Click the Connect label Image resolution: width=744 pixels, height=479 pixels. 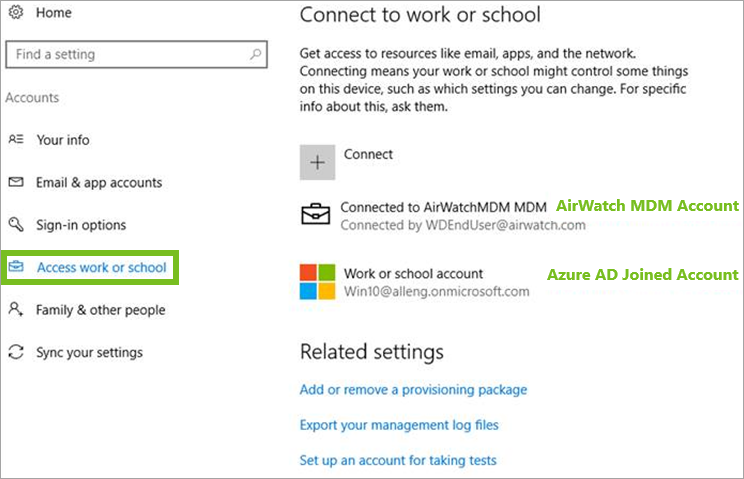click(368, 154)
